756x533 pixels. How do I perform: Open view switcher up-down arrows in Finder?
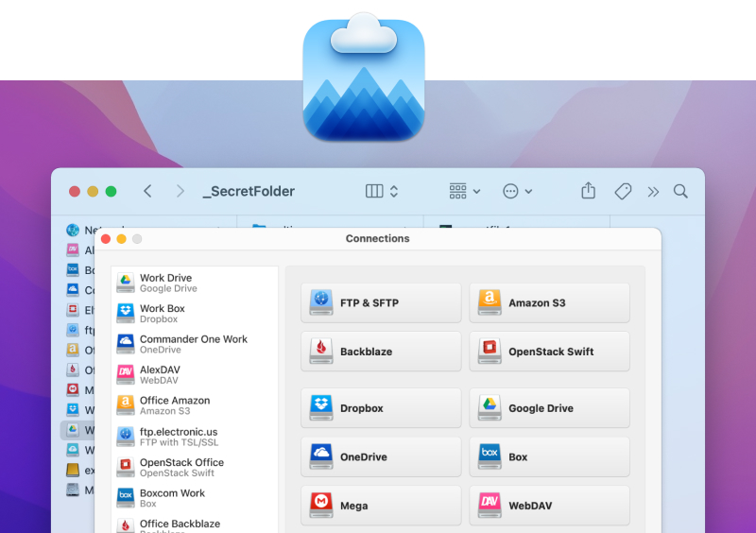[394, 192]
